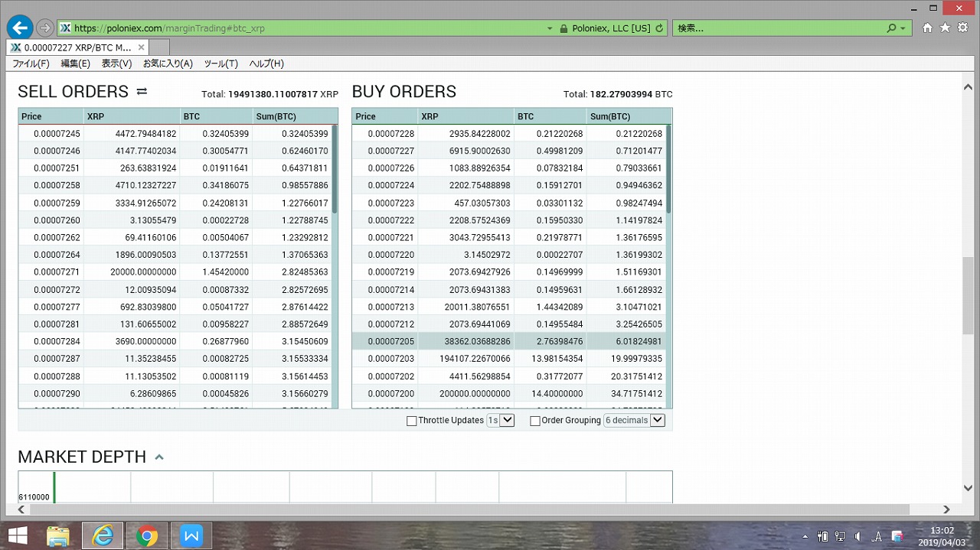Enable the Throttle Updates checkbox
Image resolution: width=980 pixels, height=550 pixels.
click(412, 421)
